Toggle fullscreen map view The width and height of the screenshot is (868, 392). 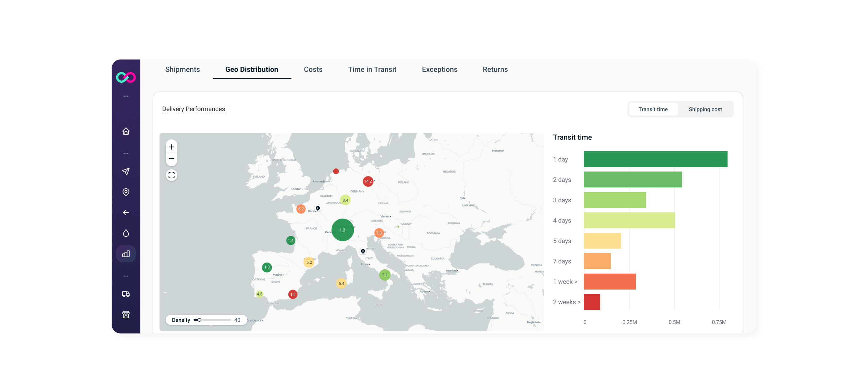(171, 175)
